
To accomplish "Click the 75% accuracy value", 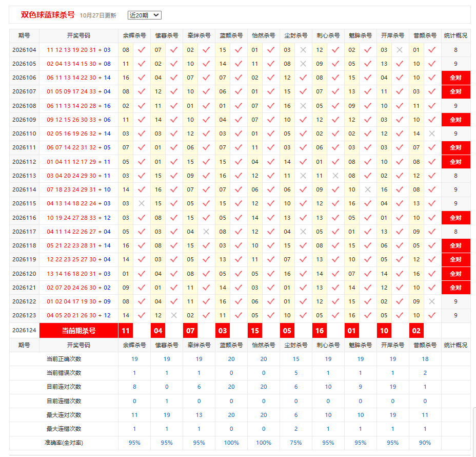I will [x=295, y=443].
